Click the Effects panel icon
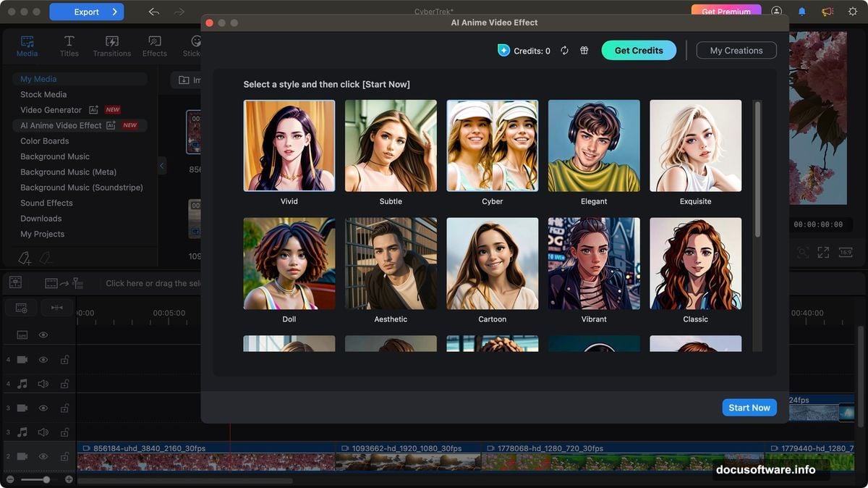The image size is (868, 488). point(154,43)
